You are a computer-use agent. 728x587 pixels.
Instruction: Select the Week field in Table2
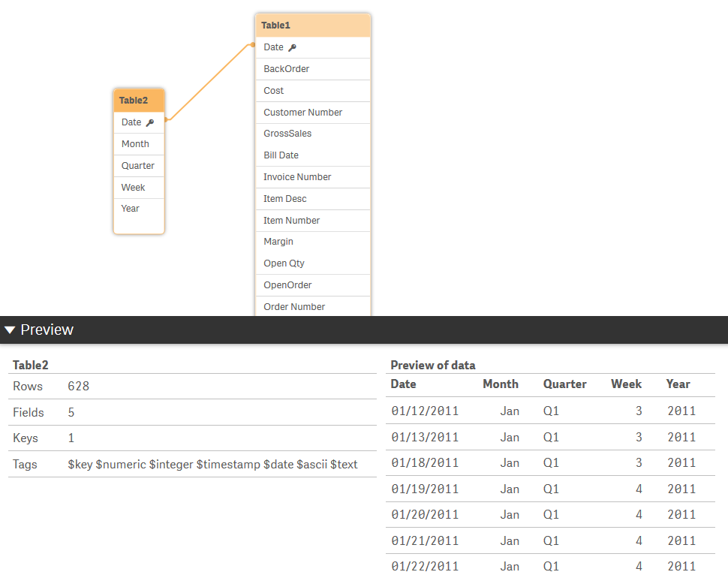click(139, 188)
